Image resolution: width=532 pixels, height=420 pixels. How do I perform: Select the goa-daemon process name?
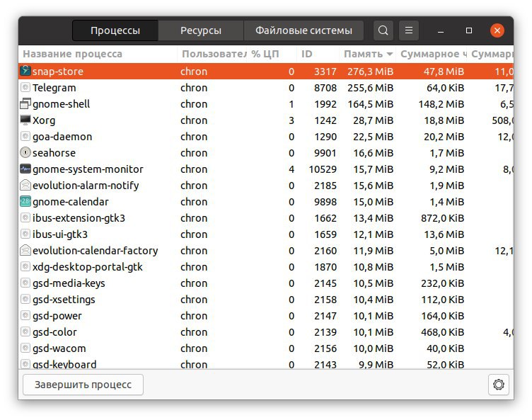point(62,137)
